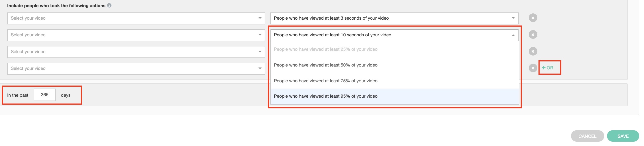The width and height of the screenshot is (644, 146).
Task: Open the first Select your video dropdown
Action: point(136,18)
